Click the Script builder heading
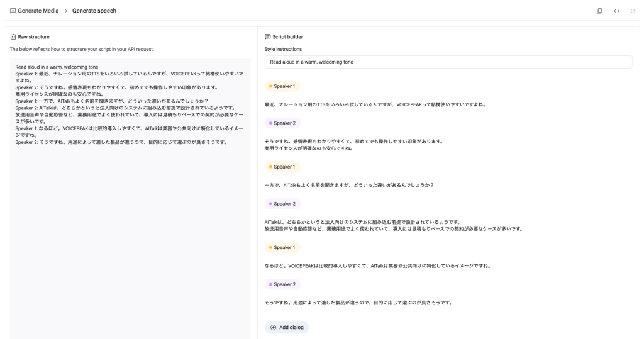Screen dimensions: 644x339 [x=287, y=37]
